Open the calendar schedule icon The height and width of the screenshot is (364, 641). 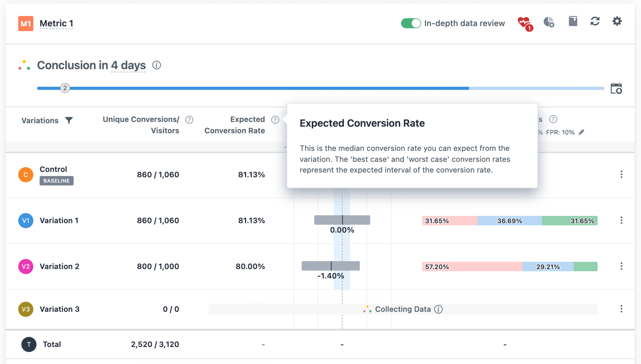point(616,88)
